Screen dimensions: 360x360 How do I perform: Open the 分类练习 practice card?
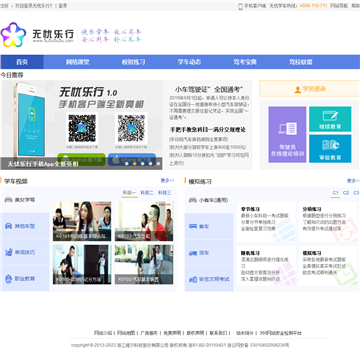click(328, 222)
